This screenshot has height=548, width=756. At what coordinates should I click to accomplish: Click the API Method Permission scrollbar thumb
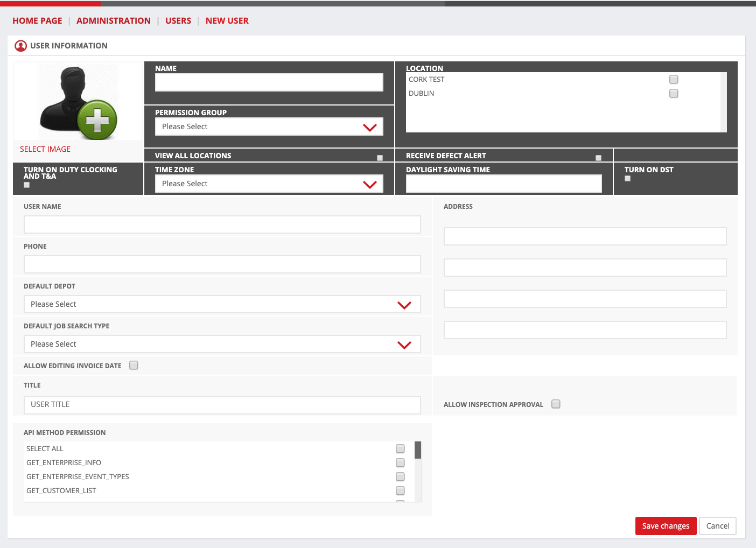click(418, 450)
